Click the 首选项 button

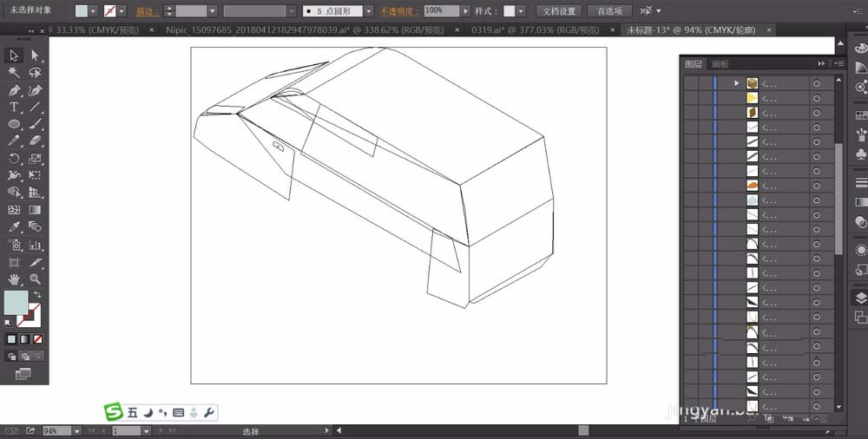(609, 11)
